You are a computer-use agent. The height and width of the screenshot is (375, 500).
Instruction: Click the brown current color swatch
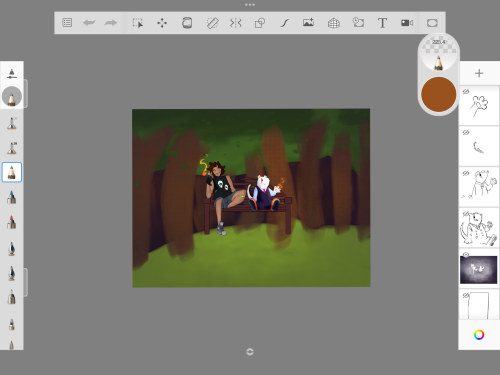point(438,94)
